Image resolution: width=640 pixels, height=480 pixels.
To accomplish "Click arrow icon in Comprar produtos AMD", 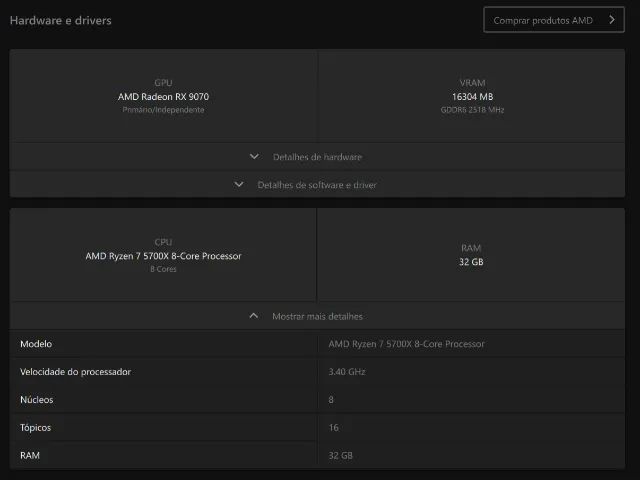I will pos(611,20).
